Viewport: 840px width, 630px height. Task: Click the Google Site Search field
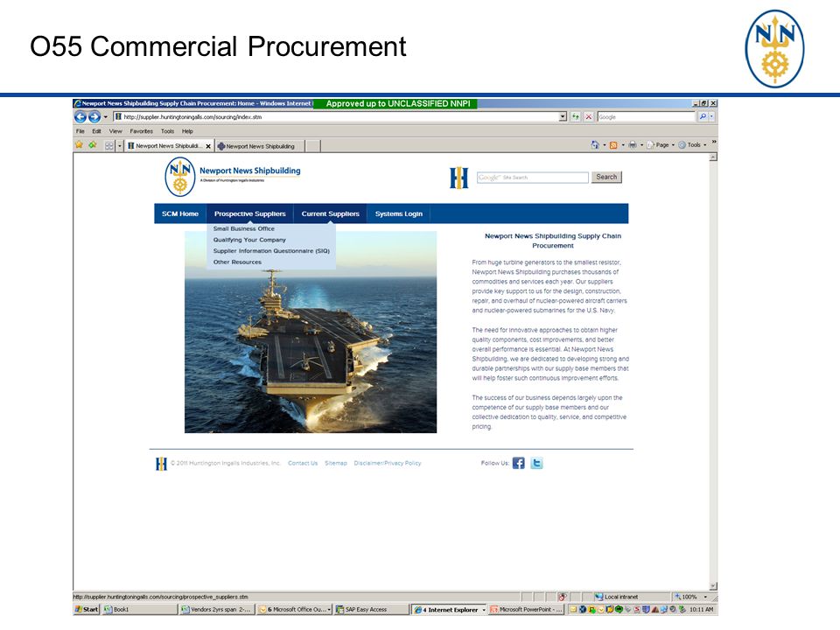[533, 178]
